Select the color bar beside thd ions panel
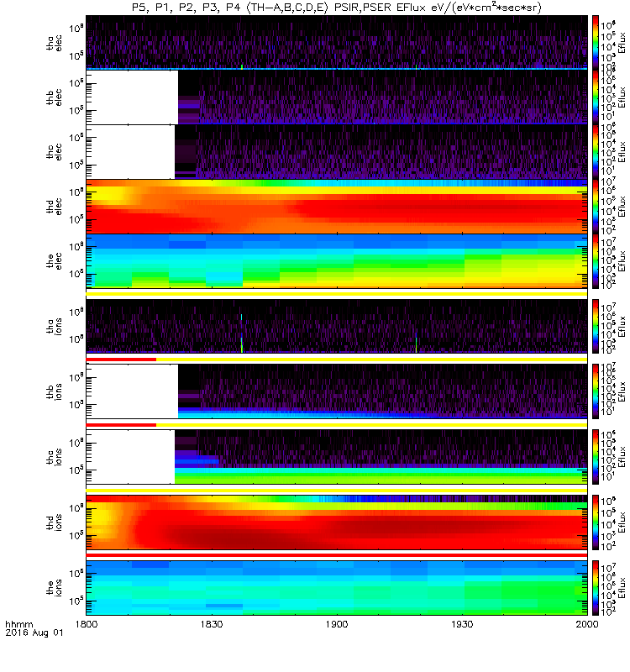Viewport: 630px width, 672px height. point(596,522)
